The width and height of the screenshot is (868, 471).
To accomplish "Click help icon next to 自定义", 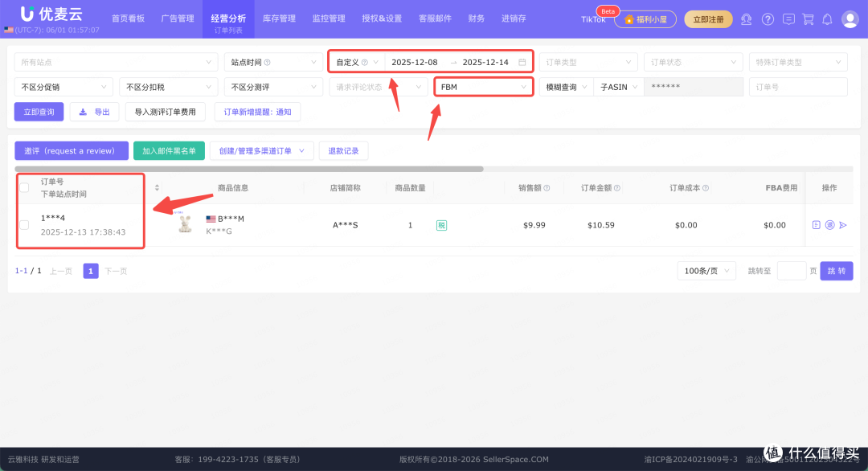I will click(x=364, y=63).
